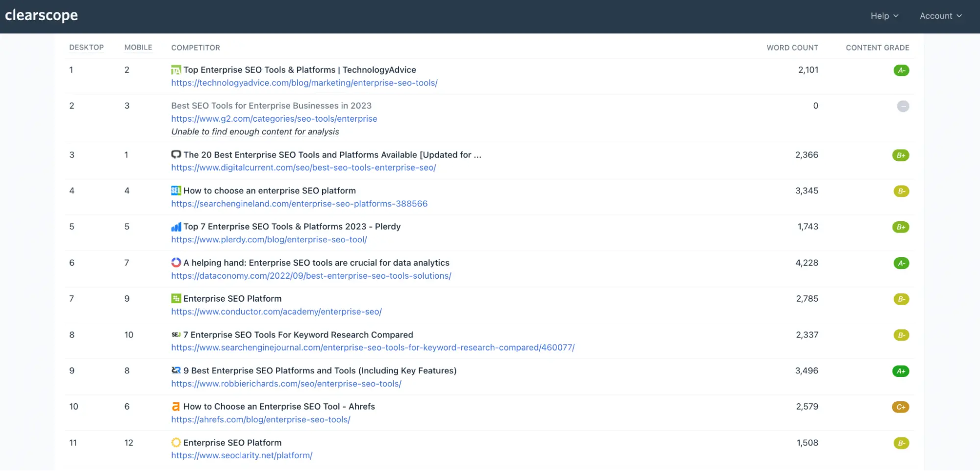Click title 'Top Enterprise SEO Tools & Platforms | TechnologyAdvice'

click(300, 70)
